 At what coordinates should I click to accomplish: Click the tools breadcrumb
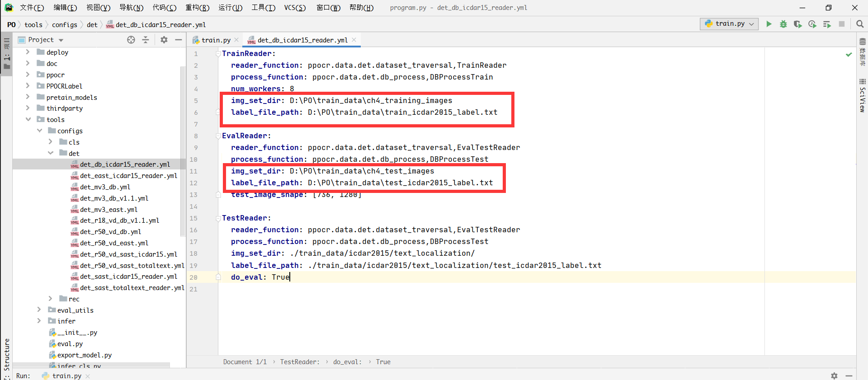tap(33, 25)
